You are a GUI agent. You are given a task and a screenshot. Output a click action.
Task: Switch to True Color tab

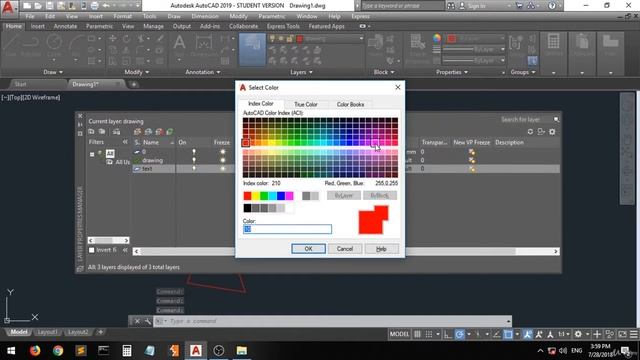point(306,104)
